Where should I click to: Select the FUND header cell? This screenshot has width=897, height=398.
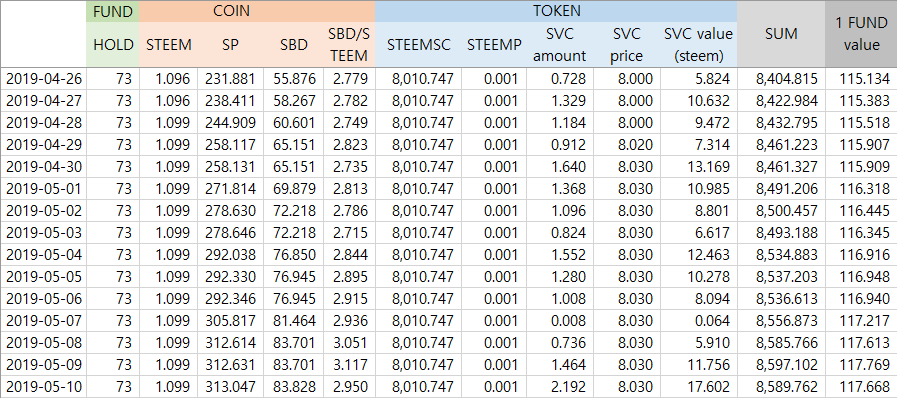[113, 11]
